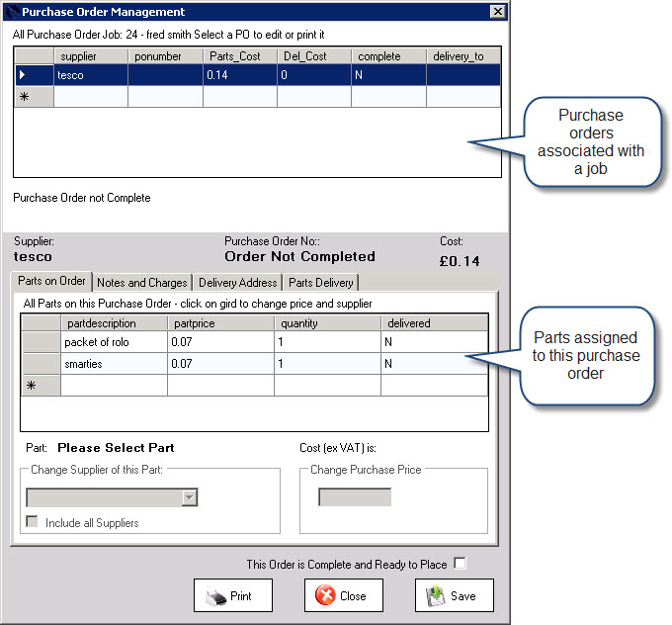Click the 0.07 price for smarties

(x=220, y=364)
